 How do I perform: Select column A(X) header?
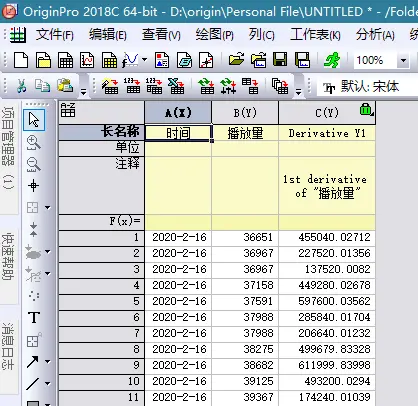pos(178,112)
